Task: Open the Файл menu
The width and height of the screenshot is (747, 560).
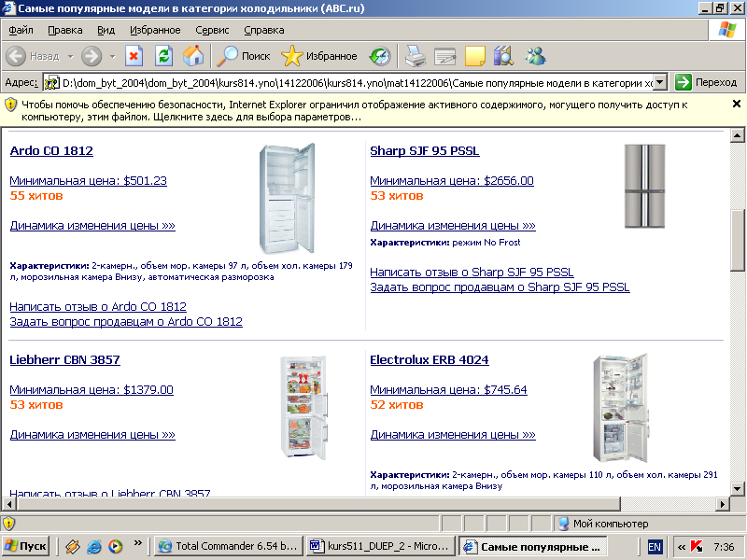Action: 21,30
